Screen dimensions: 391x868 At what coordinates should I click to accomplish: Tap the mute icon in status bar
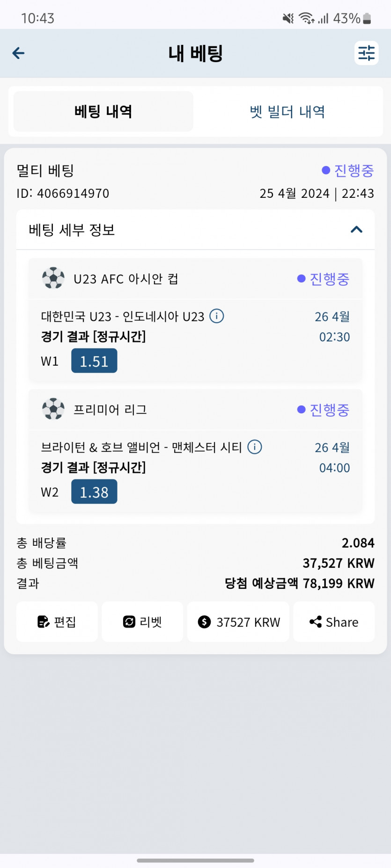(x=288, y=18)
